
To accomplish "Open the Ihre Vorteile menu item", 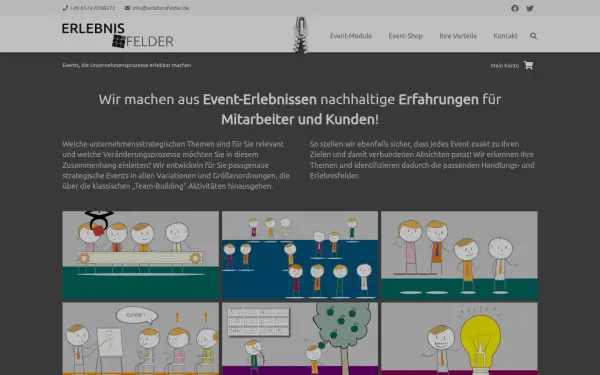I will click(458, 36).
